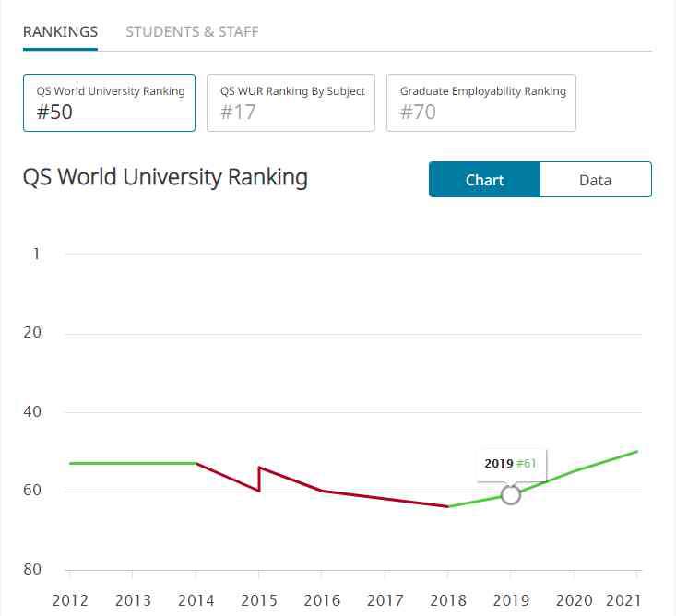The height and width of the screenshot is (616, 676).
Task: Click the 2017 x-axis year label
Action: [385, 600]
